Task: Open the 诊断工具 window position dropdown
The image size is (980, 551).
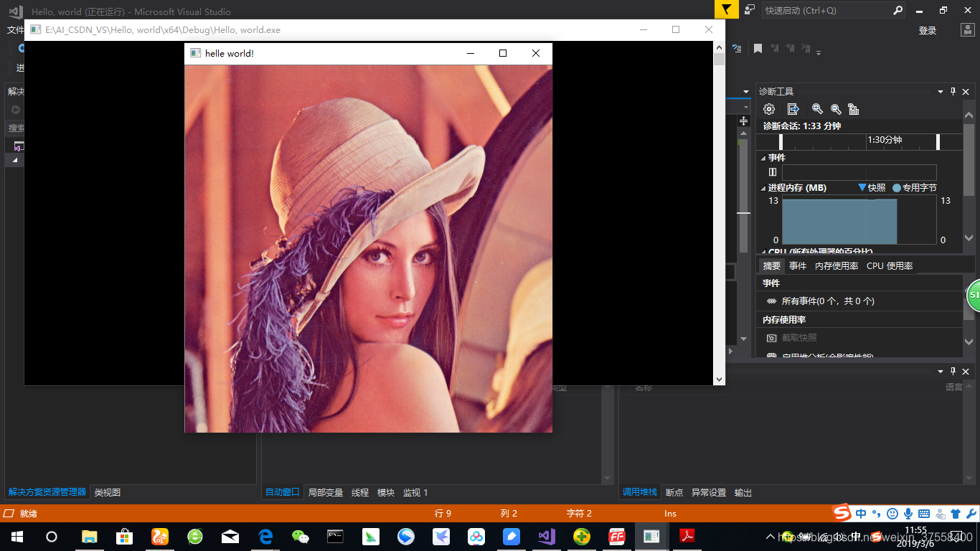Action: tap(941, 92)
